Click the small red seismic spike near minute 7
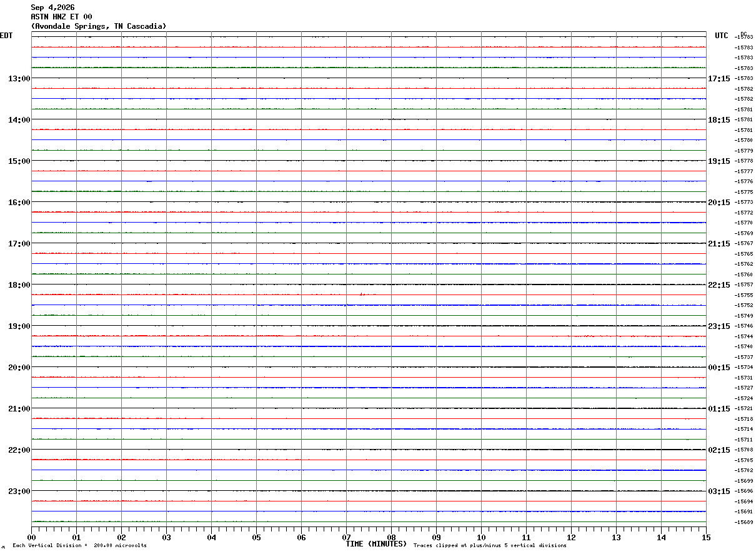 coord(362,294)
